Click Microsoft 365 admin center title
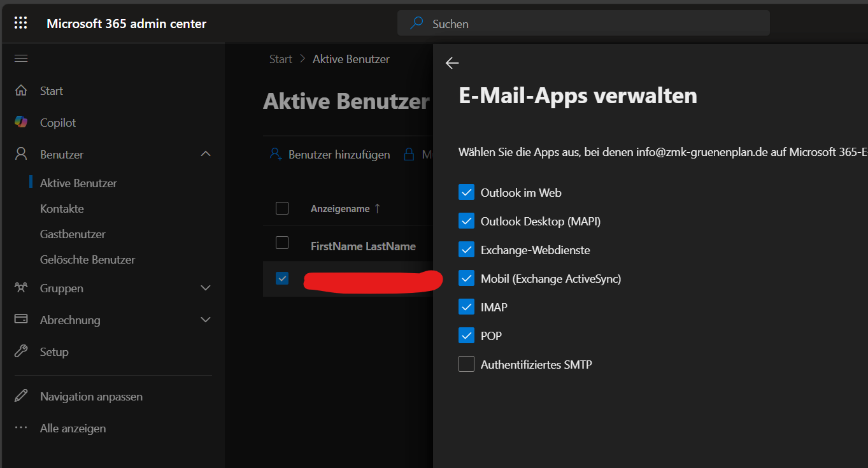The image size is (868, 468). point(126,24)
